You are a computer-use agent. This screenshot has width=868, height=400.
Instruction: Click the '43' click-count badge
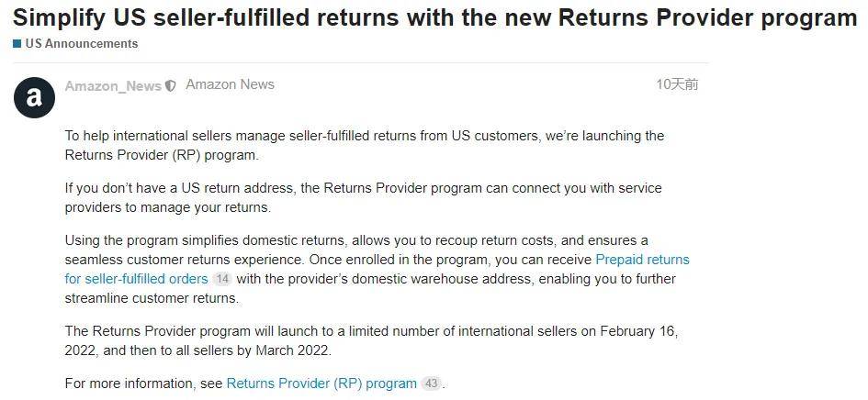tap(431, 383)
